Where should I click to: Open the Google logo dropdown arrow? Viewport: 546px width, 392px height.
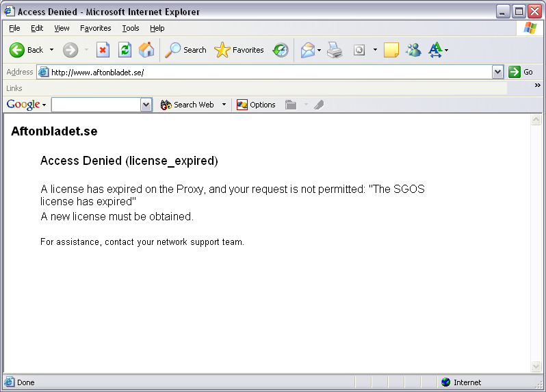(x=44, y=105)
